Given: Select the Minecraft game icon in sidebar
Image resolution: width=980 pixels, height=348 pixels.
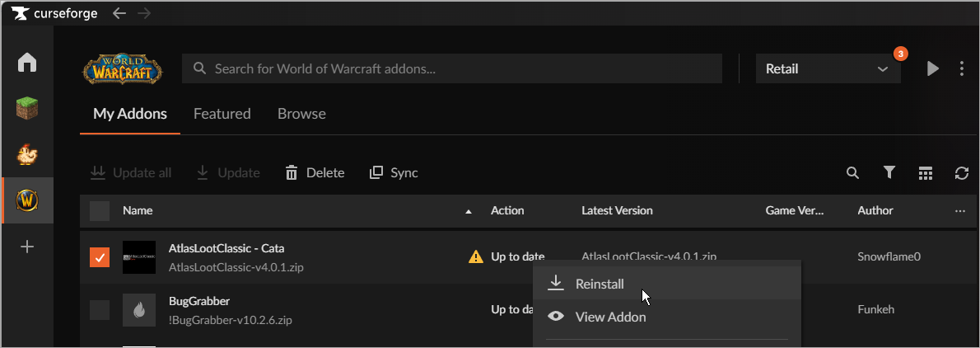Looking at the screenshot, I should pyautogui.click(x=27, y=109).
